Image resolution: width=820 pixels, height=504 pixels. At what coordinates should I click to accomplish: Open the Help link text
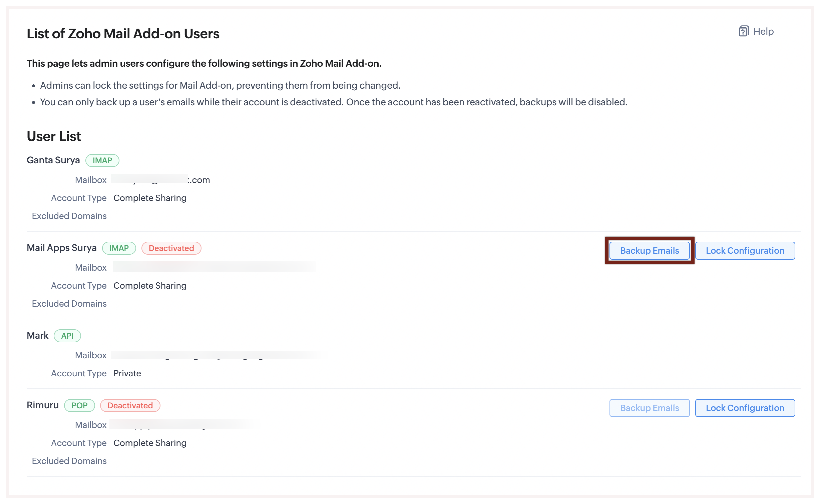763,31
